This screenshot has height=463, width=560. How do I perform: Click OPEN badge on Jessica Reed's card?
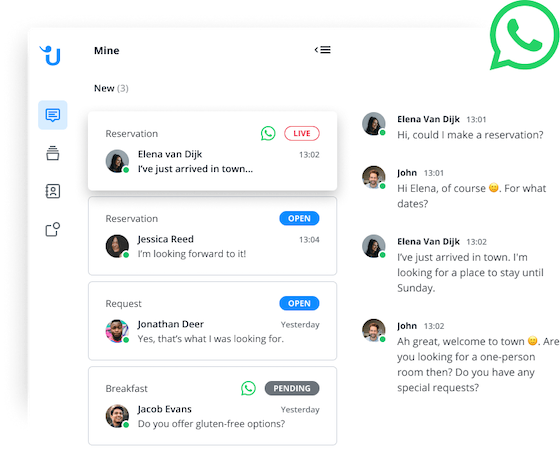(x=299, y=218)
